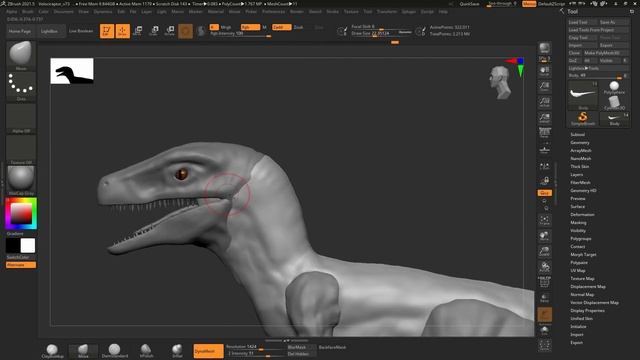This screenshot has height=360, width=640.
Task: Adjust the DynaMesh Resolution slider
Action: [255, 347]
